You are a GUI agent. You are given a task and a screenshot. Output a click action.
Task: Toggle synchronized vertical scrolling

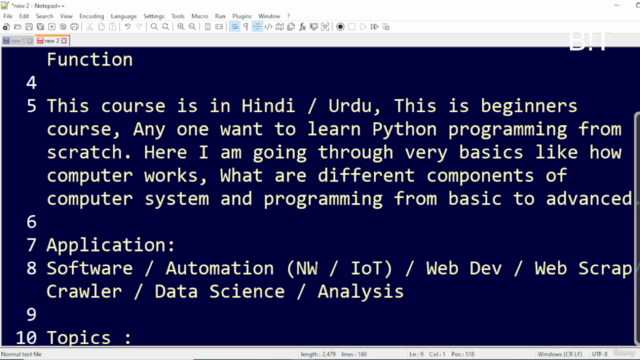point(208,27)
